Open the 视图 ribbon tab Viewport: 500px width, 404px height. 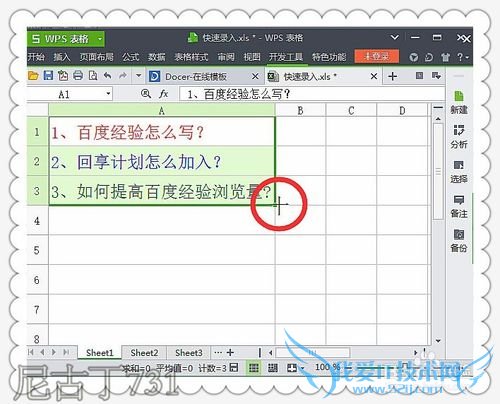[252, 57]
